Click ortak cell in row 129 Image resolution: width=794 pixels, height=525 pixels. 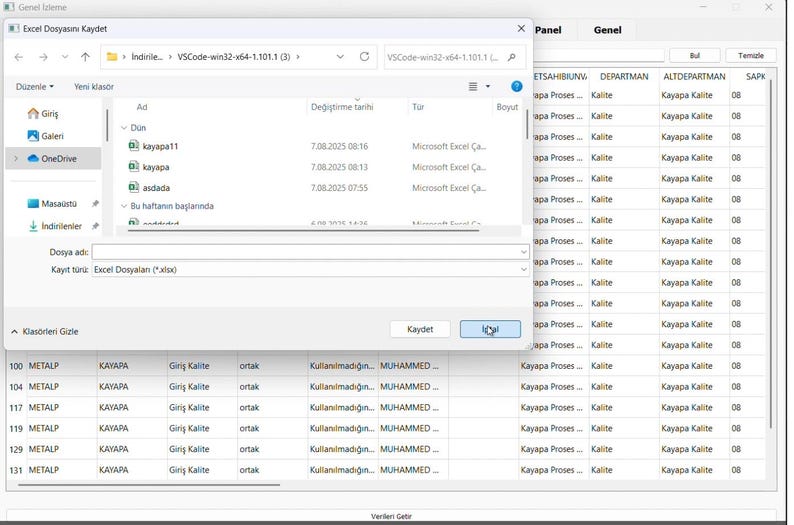[272, 449]
